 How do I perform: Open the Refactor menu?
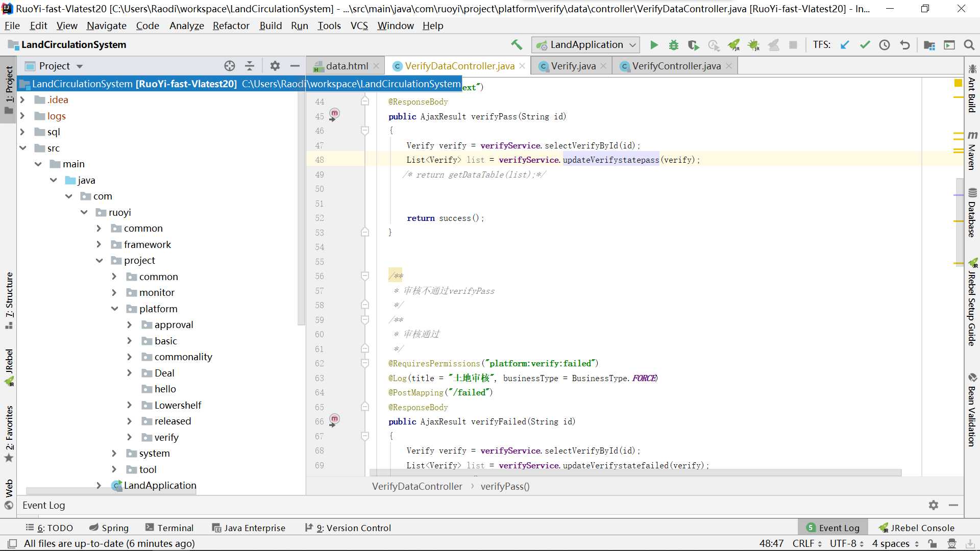[231, 26]
